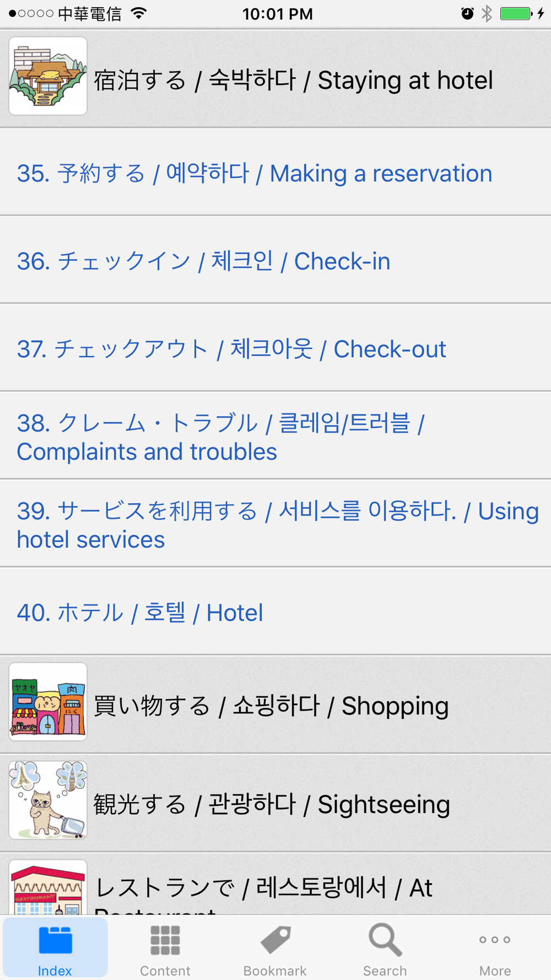Tap the Shopping street shops icon
551x980 pixels.
pyautogui.click(x=48, y=702)
